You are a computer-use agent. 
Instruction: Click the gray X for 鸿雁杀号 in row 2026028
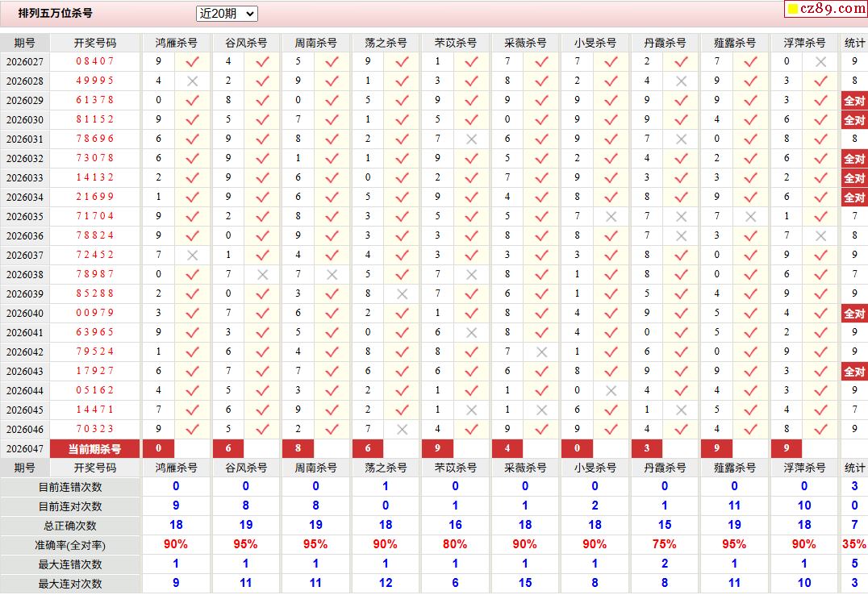192,81
